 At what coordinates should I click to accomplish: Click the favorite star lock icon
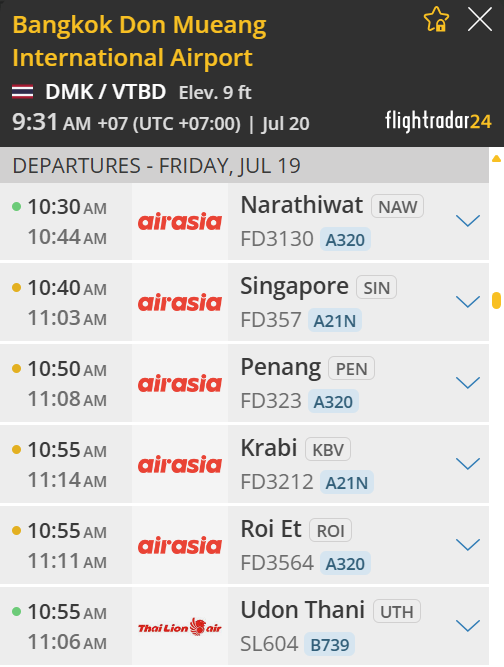[x=436, y=19]
